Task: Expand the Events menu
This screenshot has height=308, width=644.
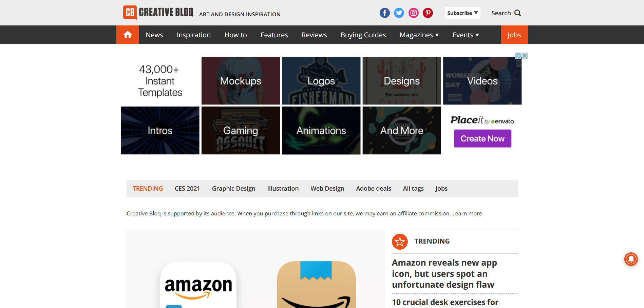Action: pos(466,35)
